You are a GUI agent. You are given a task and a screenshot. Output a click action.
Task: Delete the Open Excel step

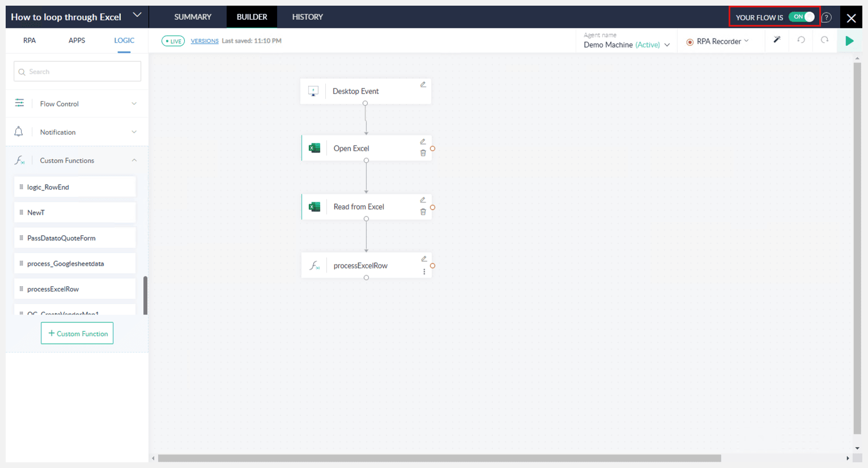[x=423, y=153]
